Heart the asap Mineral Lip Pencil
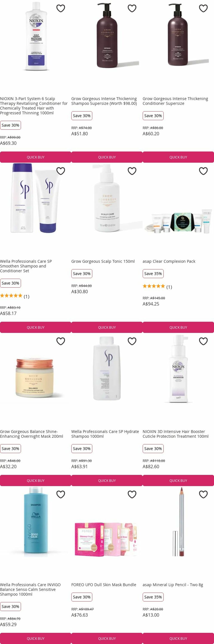214x644 pixels. pos(203,494)
